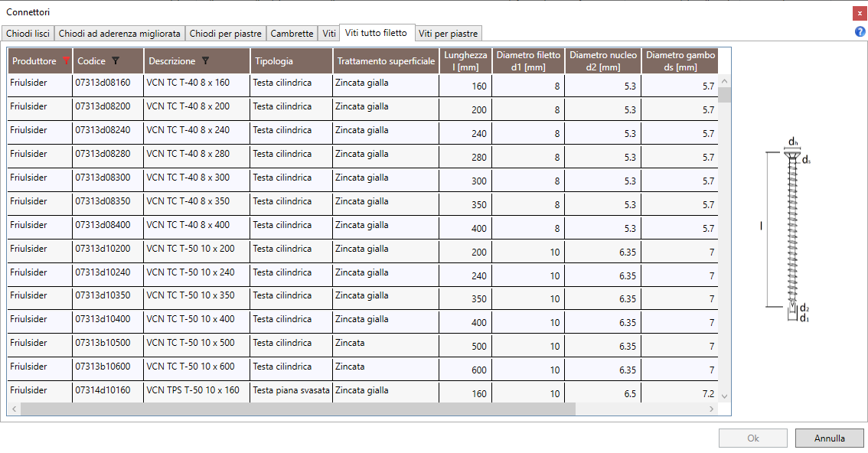This screenshot has height=453, width=868.
Task: Sort by Trattamento superficiale column header
Action: pyautogui.click(x=386, y=61)
